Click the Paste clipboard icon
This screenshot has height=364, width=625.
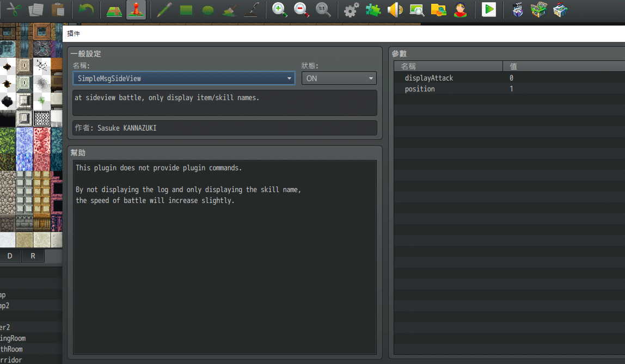(58, 10)
